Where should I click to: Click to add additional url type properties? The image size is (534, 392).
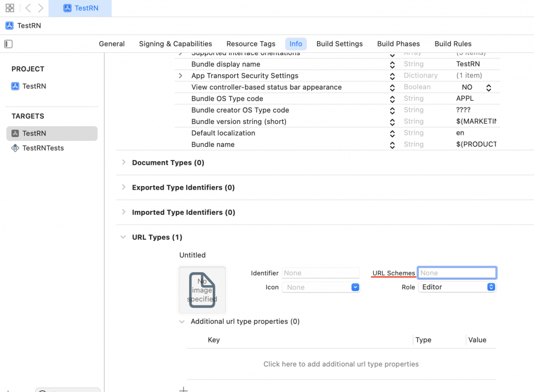[341, 364]
